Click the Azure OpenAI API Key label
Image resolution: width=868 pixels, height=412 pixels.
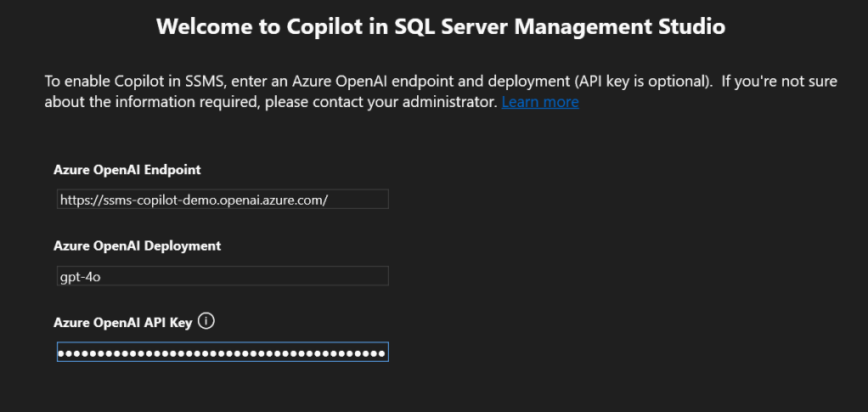point(122,323)
